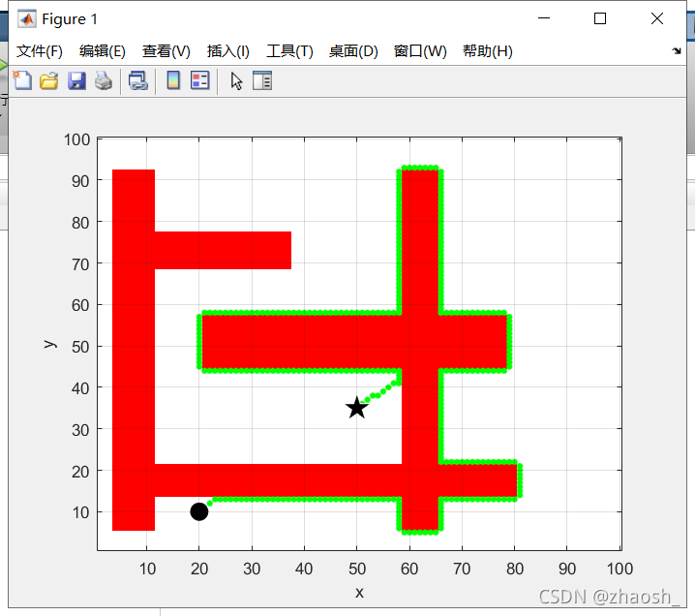The image size is (695, 616).
Task: Minimize the Figure 1 window
Action: (x=544, y=18)
